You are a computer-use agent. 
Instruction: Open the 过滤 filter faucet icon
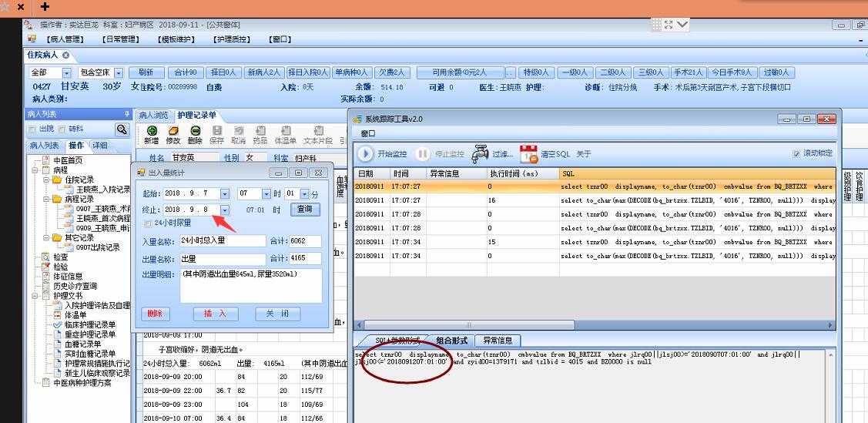coord(480,154)
